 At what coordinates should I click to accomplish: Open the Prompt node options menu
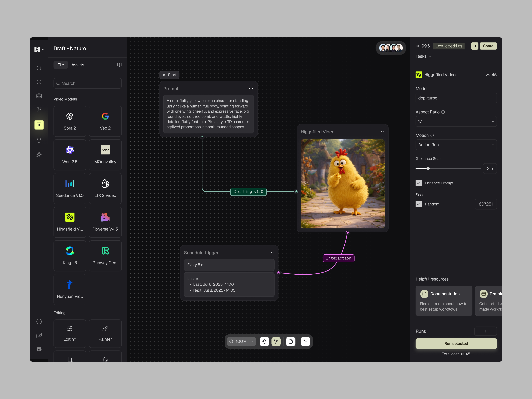point(251,88)
